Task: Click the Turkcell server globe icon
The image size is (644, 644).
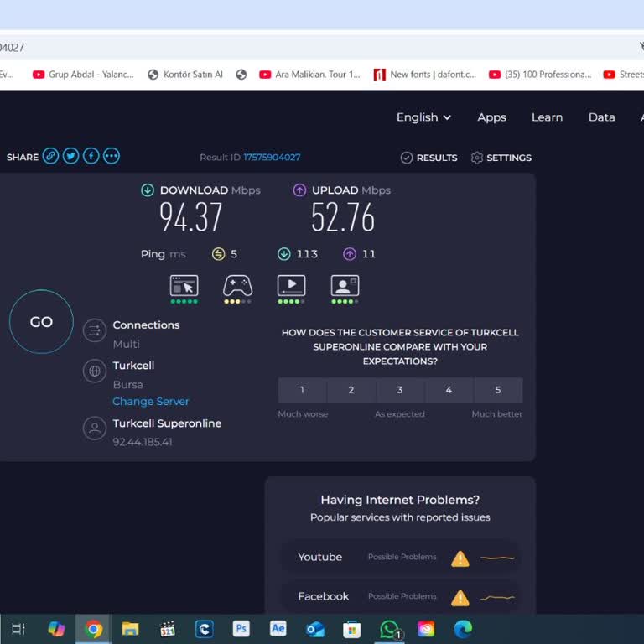Action: [95, 371]
